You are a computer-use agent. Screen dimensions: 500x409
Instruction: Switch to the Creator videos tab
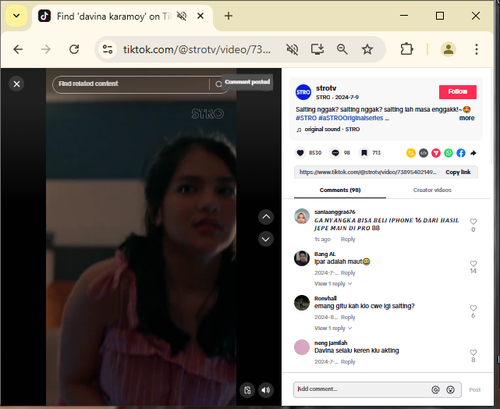[432, 190]
